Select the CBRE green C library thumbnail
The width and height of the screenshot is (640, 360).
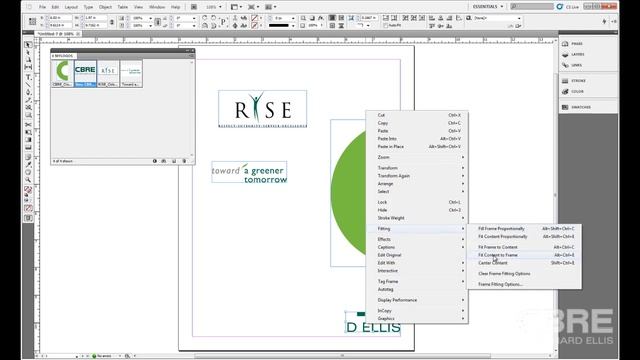(x=62, y=73)
